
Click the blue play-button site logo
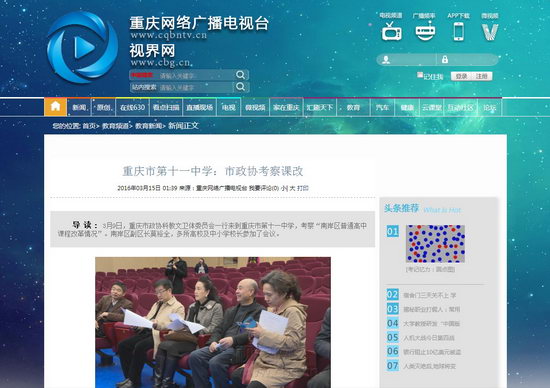click(82, 47)
